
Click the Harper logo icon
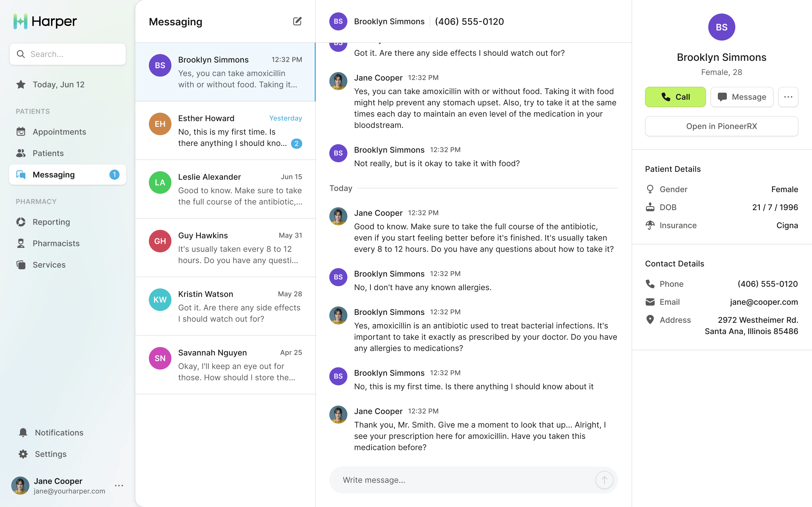pyautogui.click(x=21, y=21)
